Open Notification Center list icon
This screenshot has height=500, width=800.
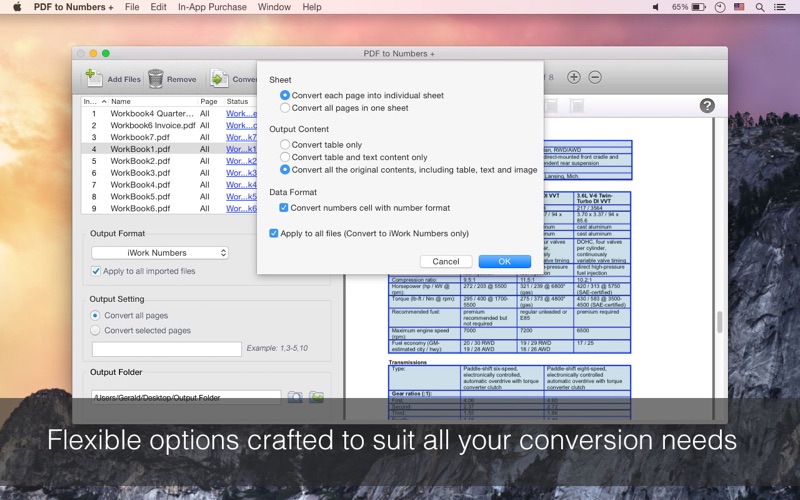coord(780,7)
